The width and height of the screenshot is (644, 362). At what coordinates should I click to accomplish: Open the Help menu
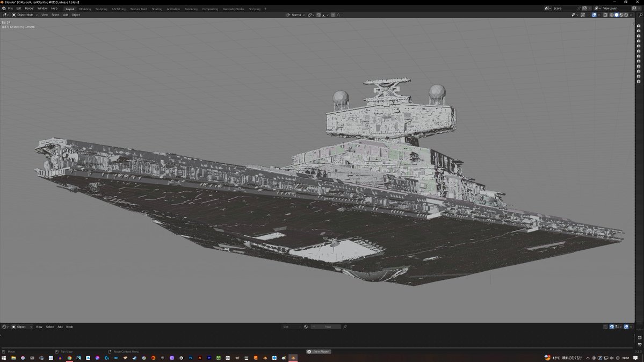point(54,8)
